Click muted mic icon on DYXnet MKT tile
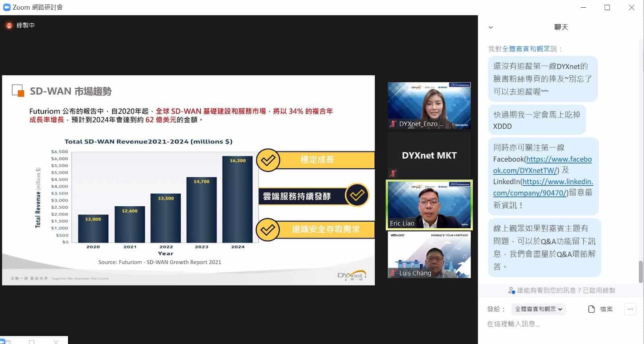644x344 pixels. coord(393,174)
